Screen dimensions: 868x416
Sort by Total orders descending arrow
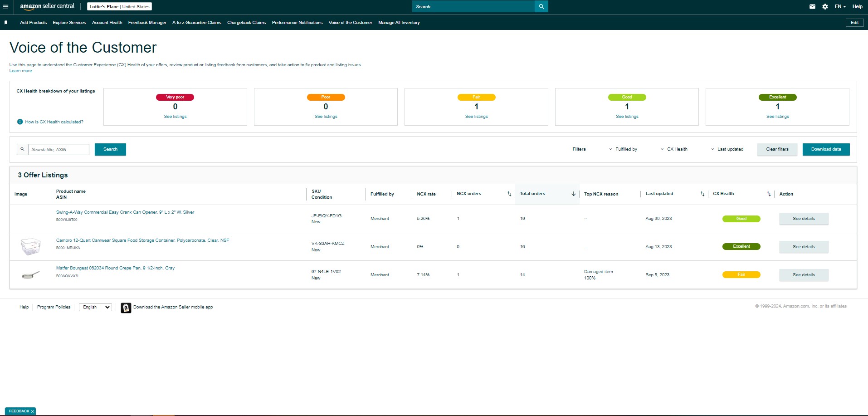point(574,194)
